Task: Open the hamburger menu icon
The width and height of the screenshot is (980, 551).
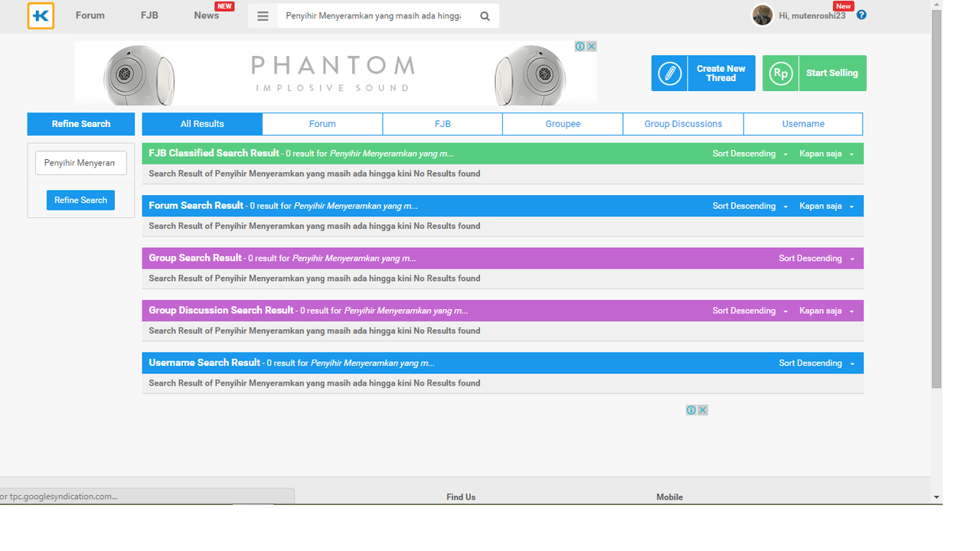Action: pyautogui.click(x=263, y=16)
